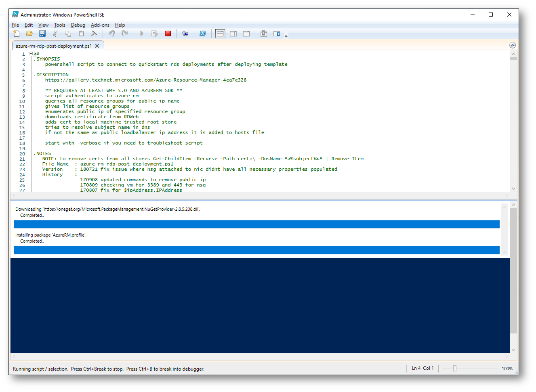Click the gallery.technet.microsoft.com URL on line 6
536x392 pixels.
[x=146, y=80]
